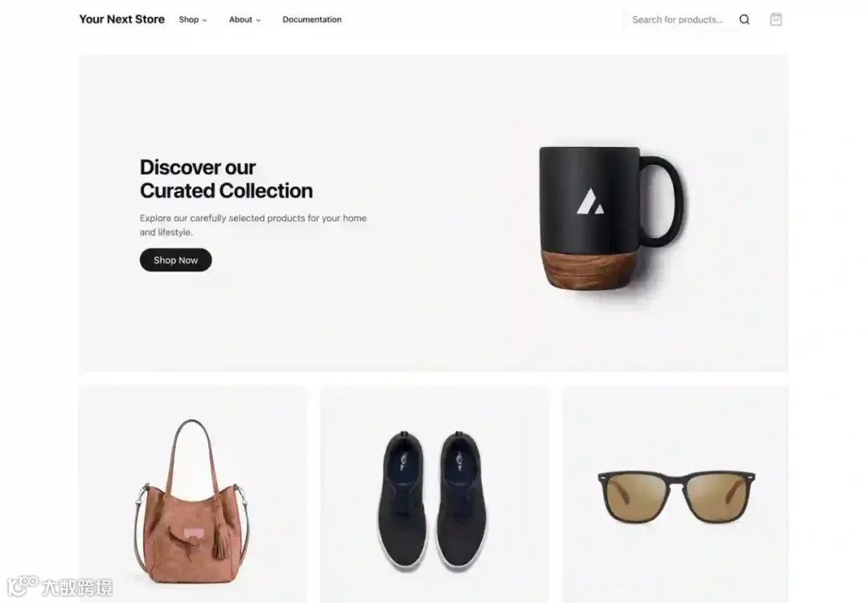Click the Your Next Store logo
Screen dimensions: 868x603
pyautogui.click(x=122, y=19)
